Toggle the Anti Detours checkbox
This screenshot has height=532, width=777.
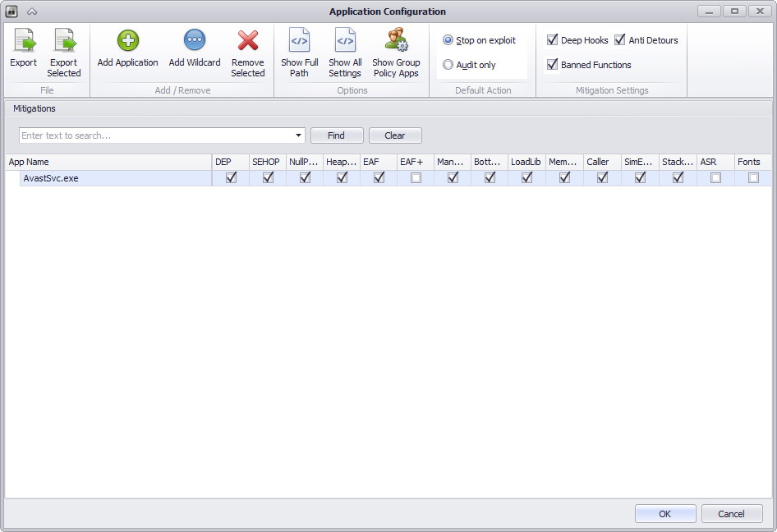point(620,40)
